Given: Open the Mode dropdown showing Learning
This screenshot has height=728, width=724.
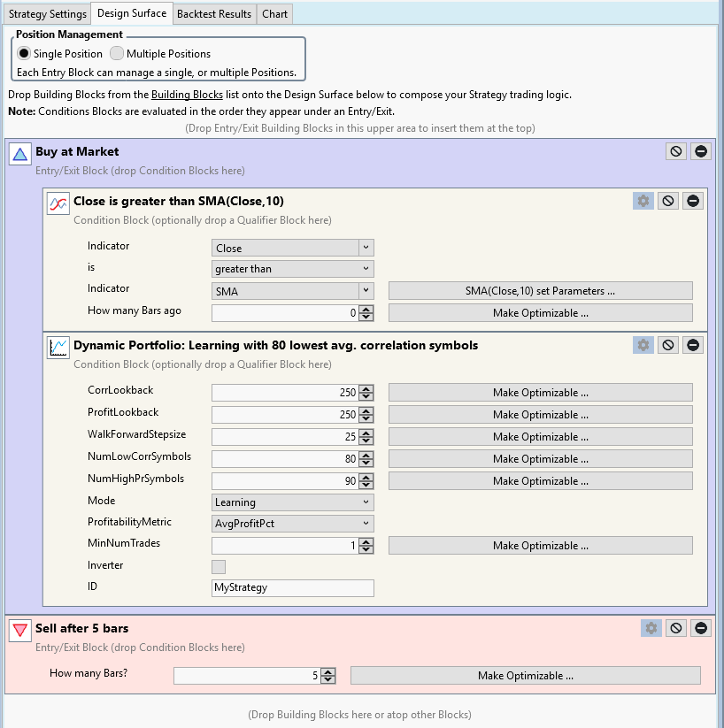Looking at the screenshot, I should [x=293, y=502].
